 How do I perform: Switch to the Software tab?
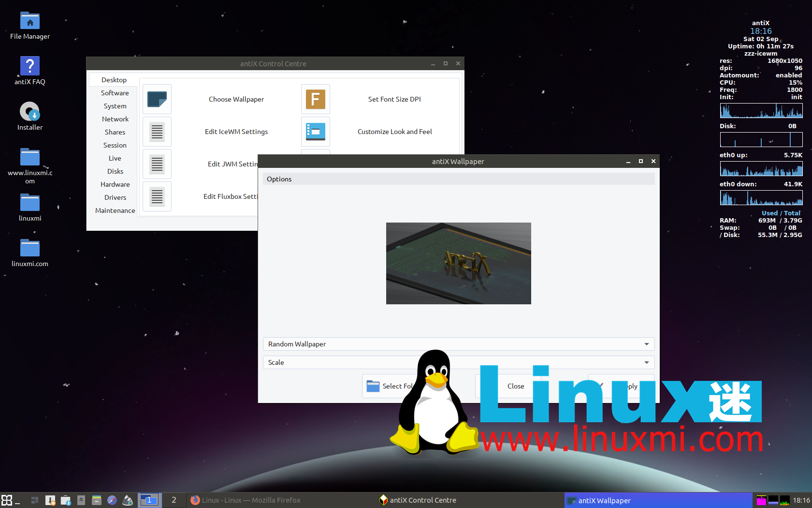[115, 93]
